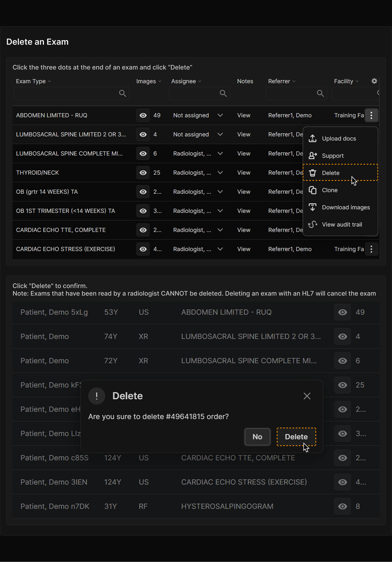
Task: Open notes View for ABDOMEN LIMITED - RUQ
Action: [x=244, y=115]
